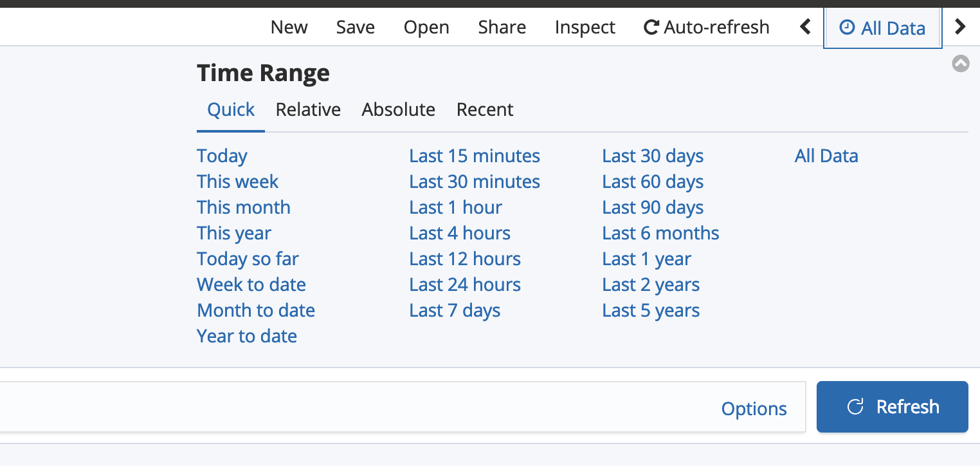Viewport: 980px width, 466px height.
Task: Switch to the Relative tab
Action: (x=308, y=109)
